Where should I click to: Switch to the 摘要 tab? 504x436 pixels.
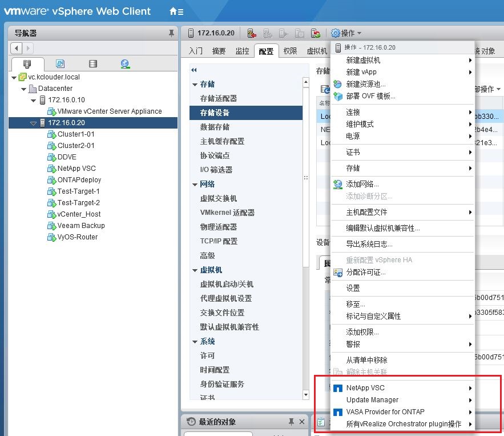[219, 51]
